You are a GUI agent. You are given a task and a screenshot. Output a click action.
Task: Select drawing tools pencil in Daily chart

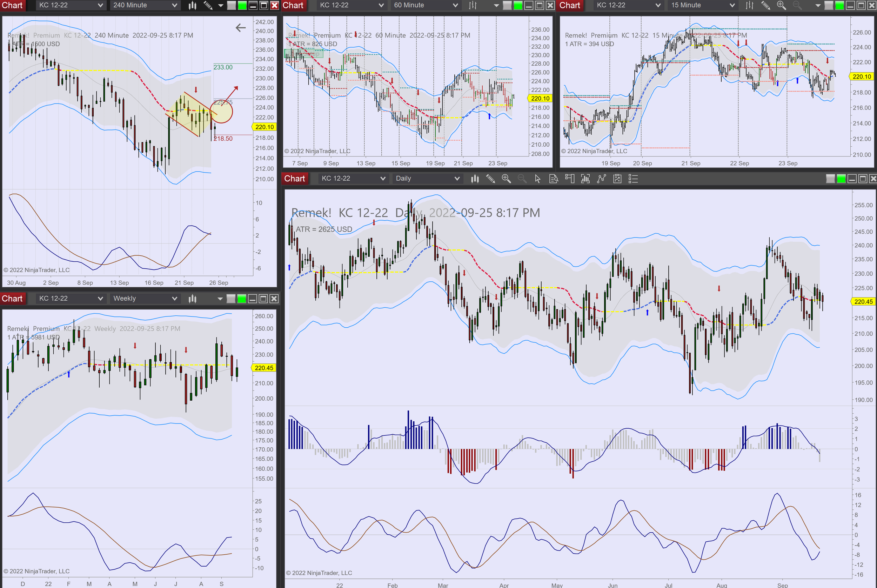click(490, 179)
